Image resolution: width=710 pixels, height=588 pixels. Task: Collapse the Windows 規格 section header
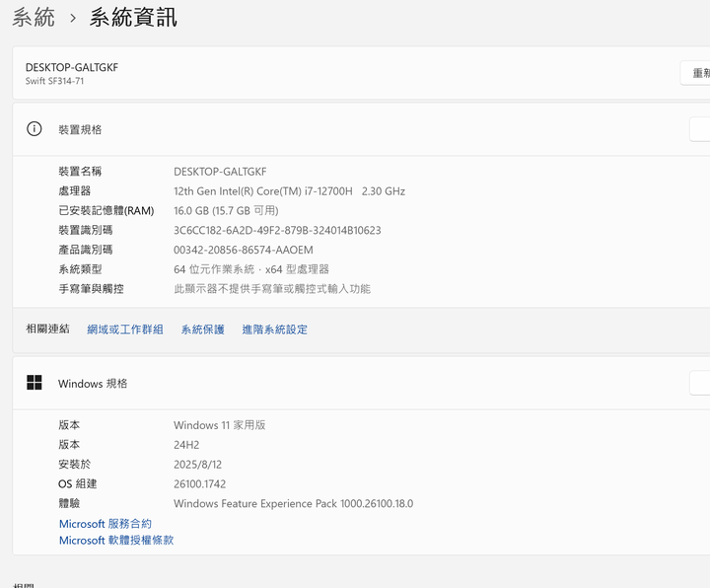[361, 383]
